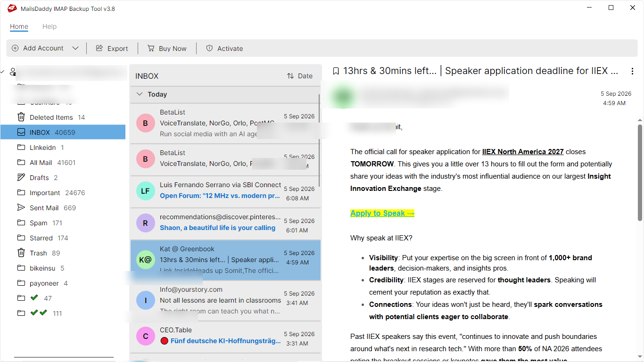Open the IIEX North America 2027 link

tap(523, 152)
